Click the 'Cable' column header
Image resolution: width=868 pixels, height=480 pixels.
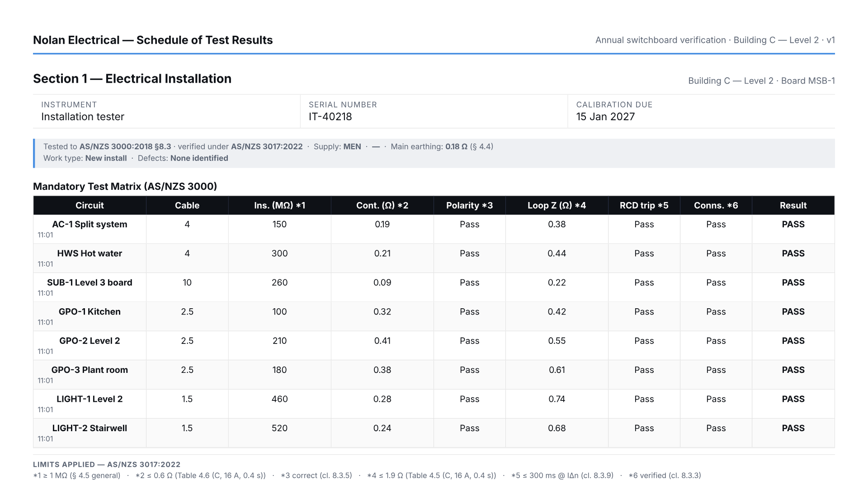tap(187, 205)
